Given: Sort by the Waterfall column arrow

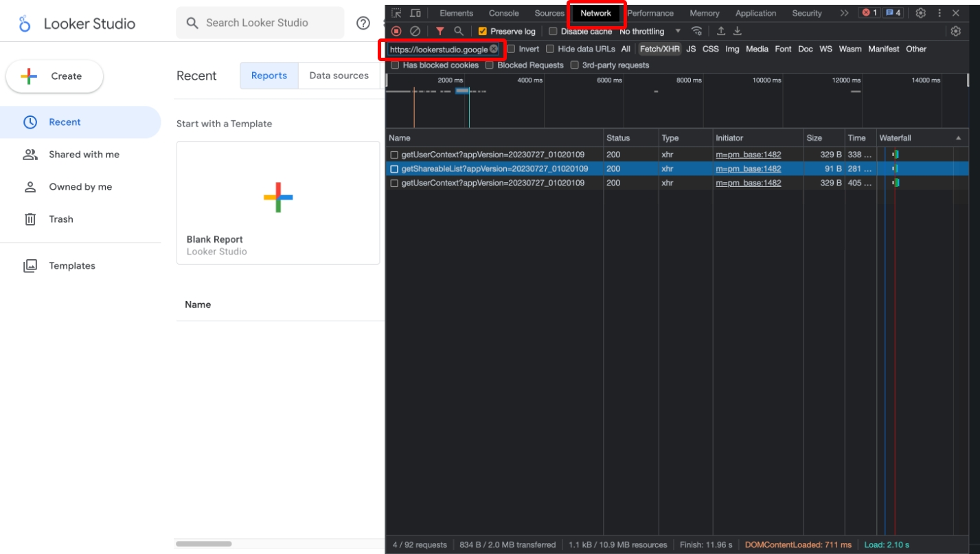Looking at the screenshot, I should pos(959,138).
